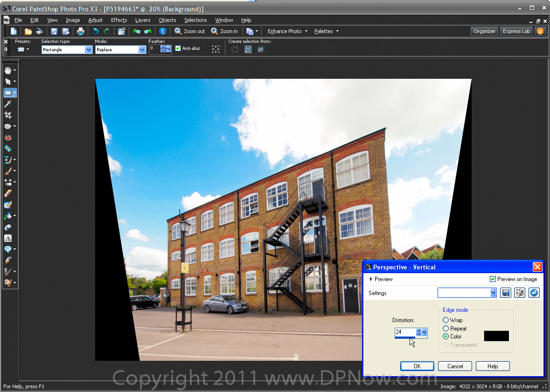Disable Preview on Image checkbox
Image resolution: width=550 pixels, height=392 pixels.
pos(493,279)
